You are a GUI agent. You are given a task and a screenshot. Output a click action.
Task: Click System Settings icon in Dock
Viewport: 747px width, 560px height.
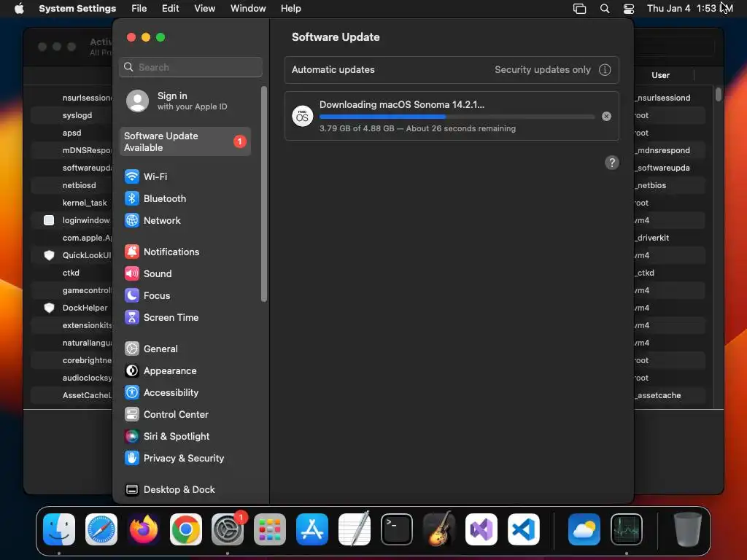(228, 529)
